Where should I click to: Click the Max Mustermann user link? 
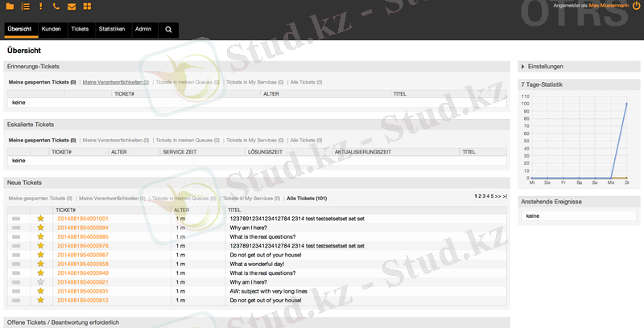(x=609, y=6)
